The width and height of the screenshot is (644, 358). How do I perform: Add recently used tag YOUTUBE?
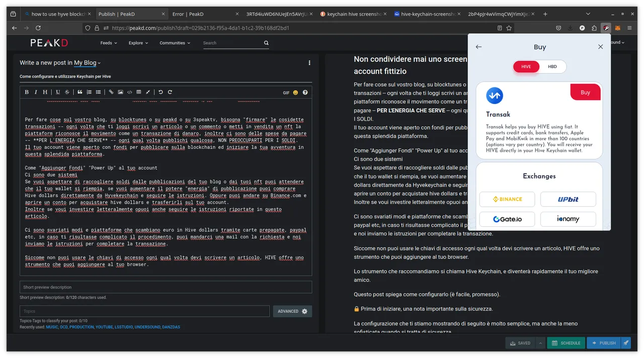(104, 327)
